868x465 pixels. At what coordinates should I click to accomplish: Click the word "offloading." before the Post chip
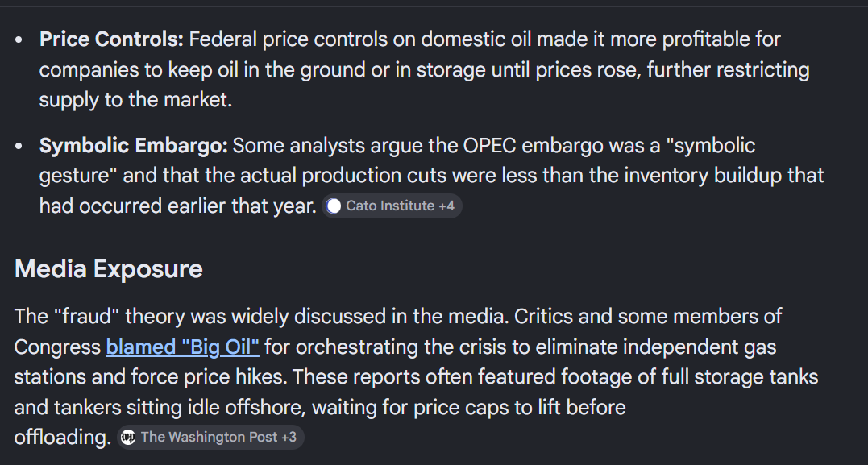[63, 438]
